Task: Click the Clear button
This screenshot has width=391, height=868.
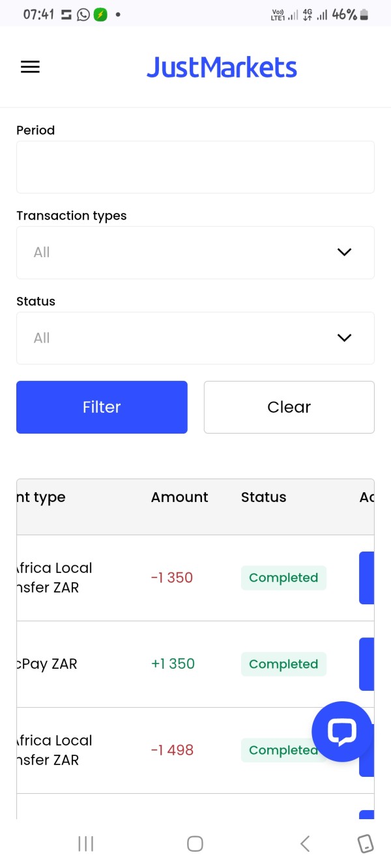Action: [x=289, y=407]
